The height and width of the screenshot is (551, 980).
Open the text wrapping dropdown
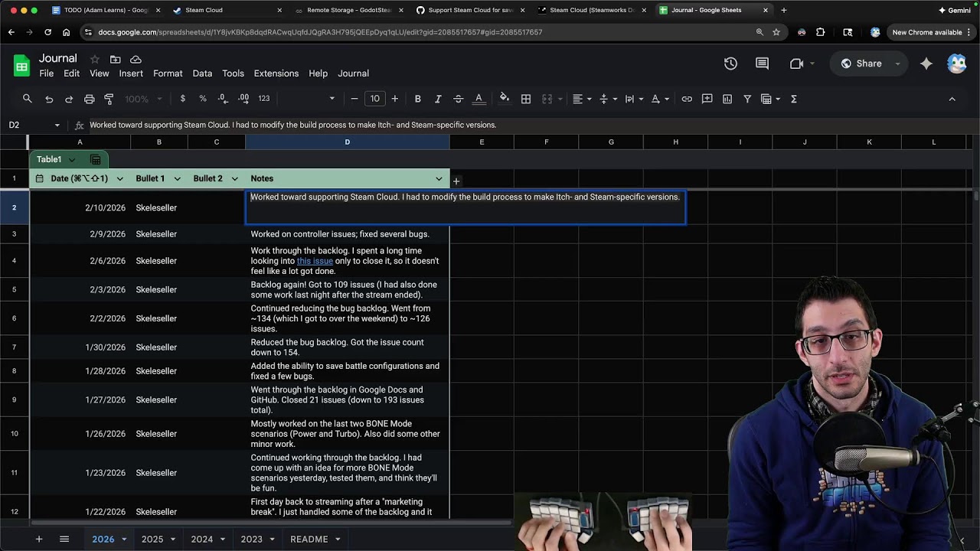pyautogui.click(x=633, y=99)
